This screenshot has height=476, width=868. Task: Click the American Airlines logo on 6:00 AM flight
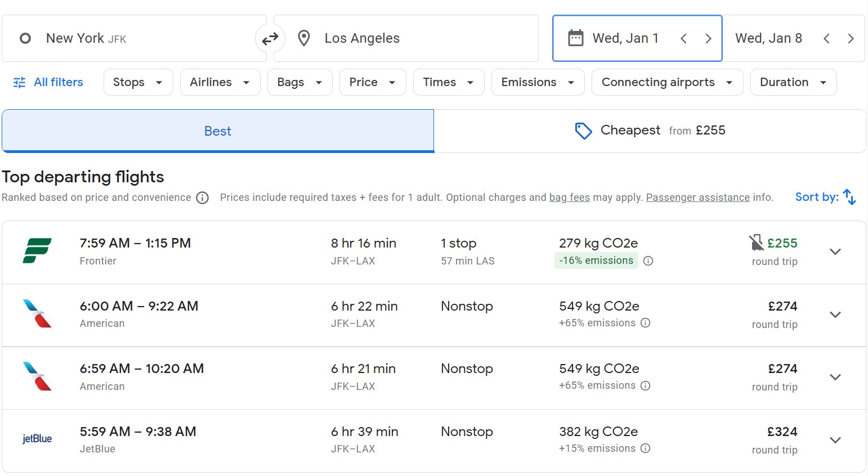[37, 314]
